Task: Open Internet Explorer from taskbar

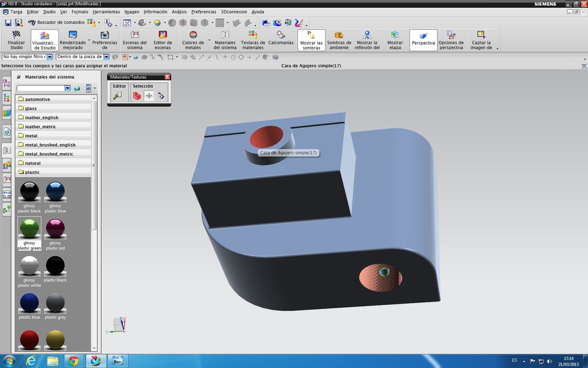Action: click(31, 361)
